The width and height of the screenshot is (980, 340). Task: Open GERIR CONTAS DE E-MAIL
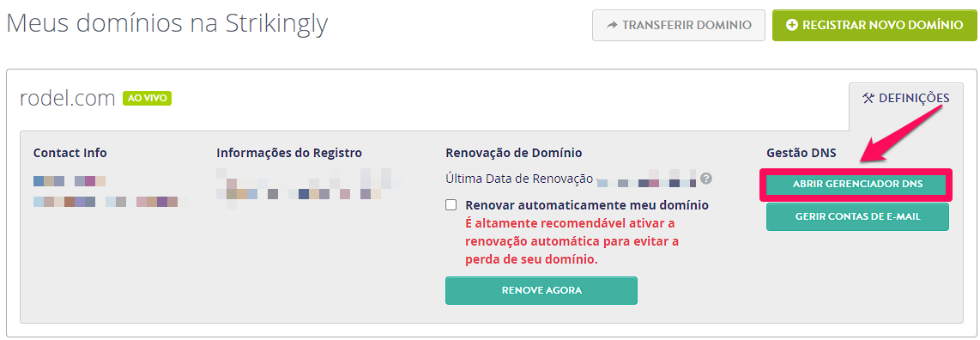click(857, 217)
